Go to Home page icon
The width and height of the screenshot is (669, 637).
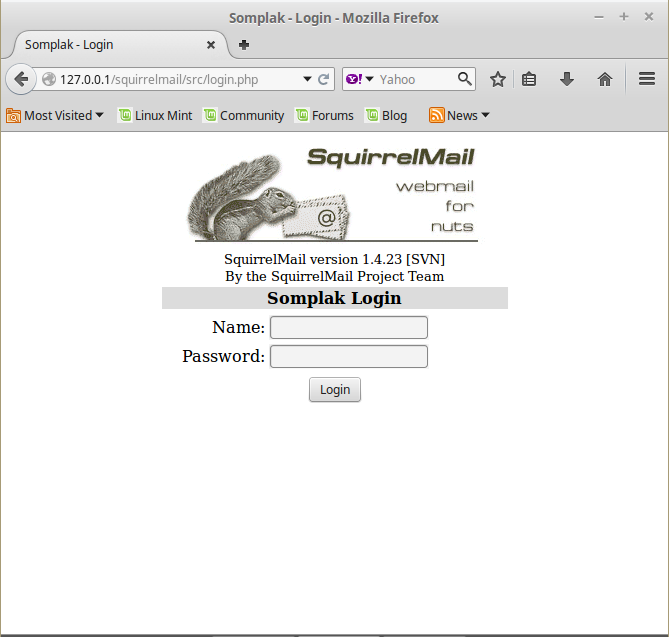coord(605,79)
